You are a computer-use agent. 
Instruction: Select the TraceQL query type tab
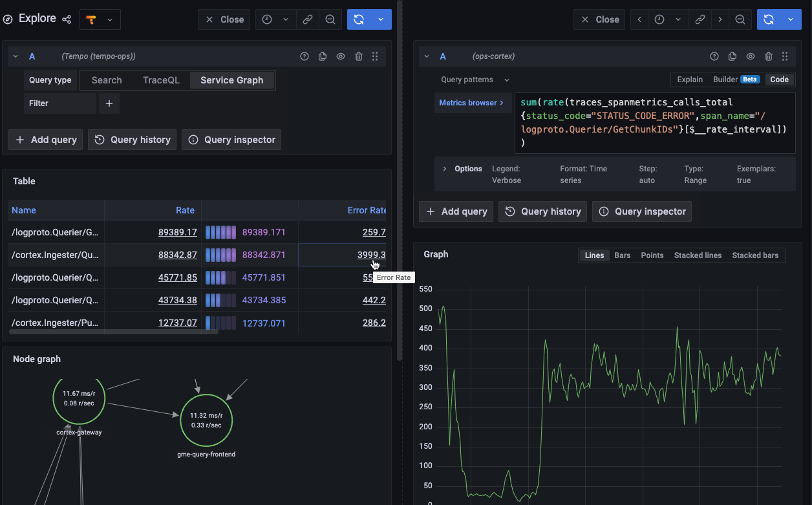click(x=161, y=80)
